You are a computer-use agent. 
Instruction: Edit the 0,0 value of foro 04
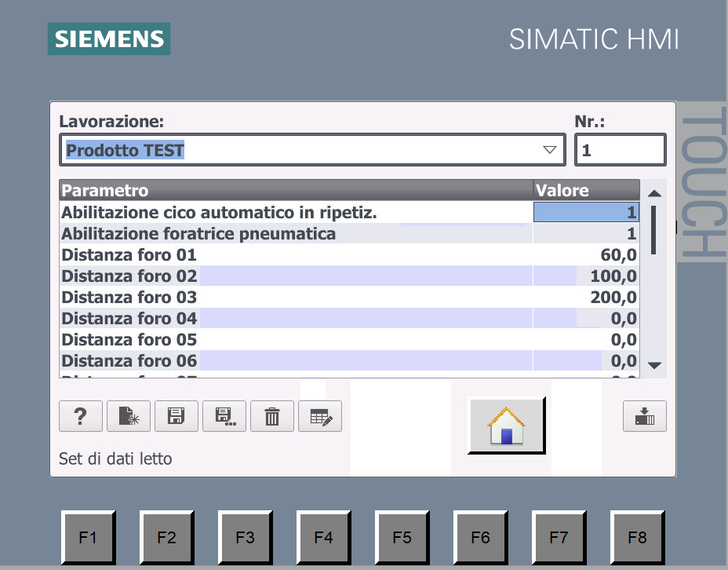[x=586, y=318]
